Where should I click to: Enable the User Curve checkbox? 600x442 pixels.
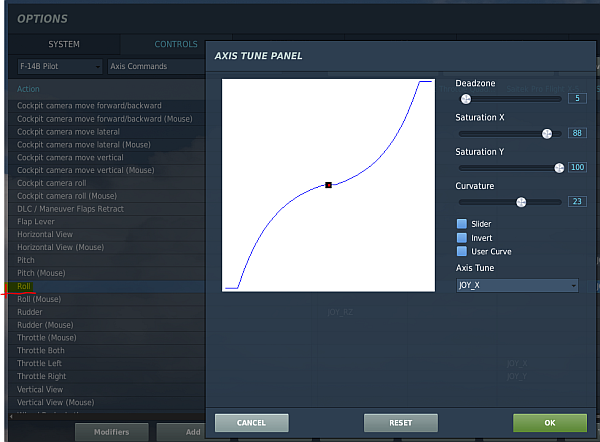(x=462, y=251)
